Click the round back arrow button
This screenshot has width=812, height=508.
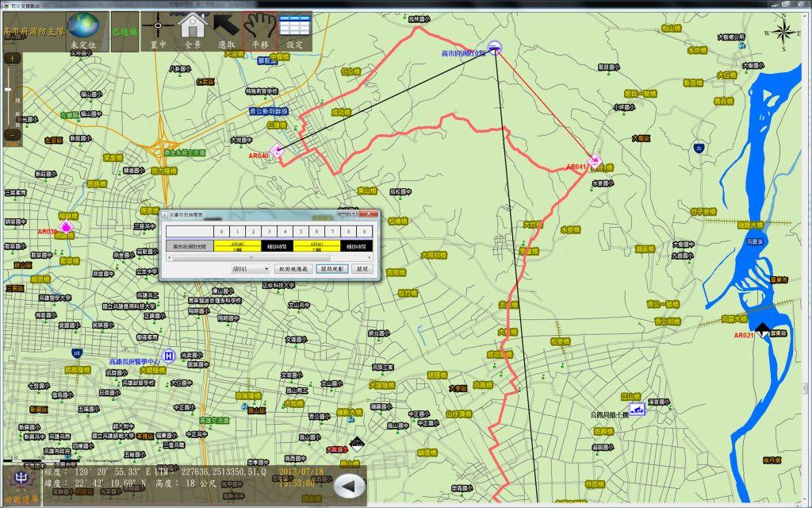coord(350,486)
